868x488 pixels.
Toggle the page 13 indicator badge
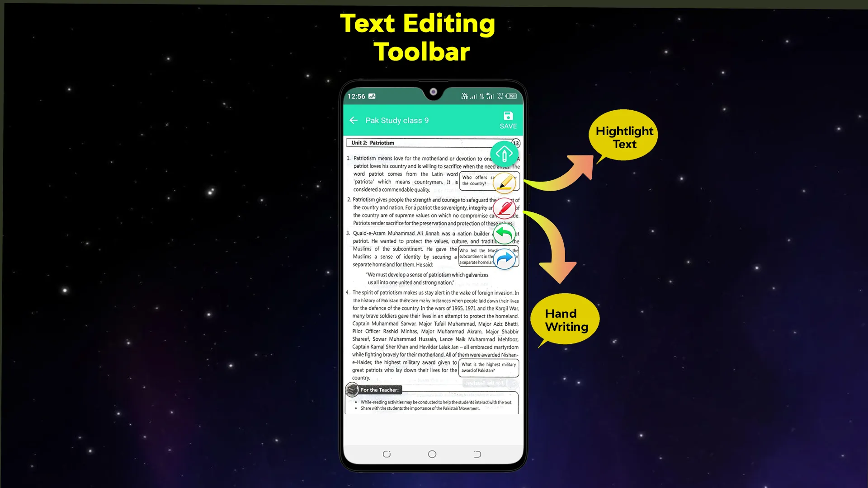[x=514, y=143]
